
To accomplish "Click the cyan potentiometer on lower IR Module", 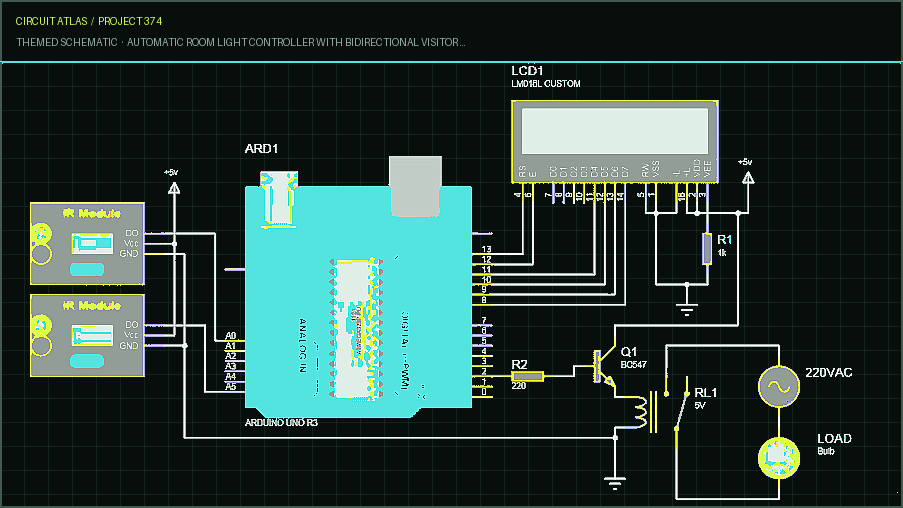I will pos(87,361).
